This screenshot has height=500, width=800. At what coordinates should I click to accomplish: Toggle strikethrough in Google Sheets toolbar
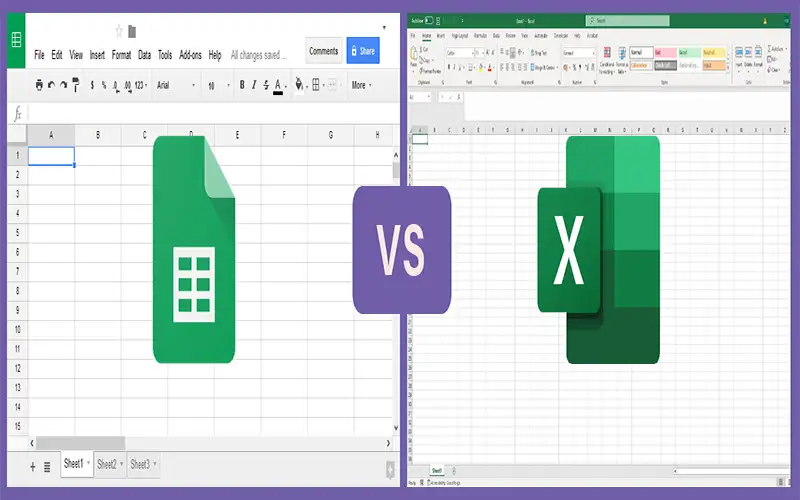pyautogui.click(x=266, y=86)
